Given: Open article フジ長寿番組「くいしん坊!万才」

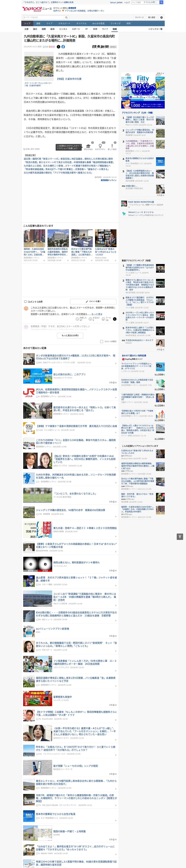Looking at the screenshot, I should tap(85, 662).
